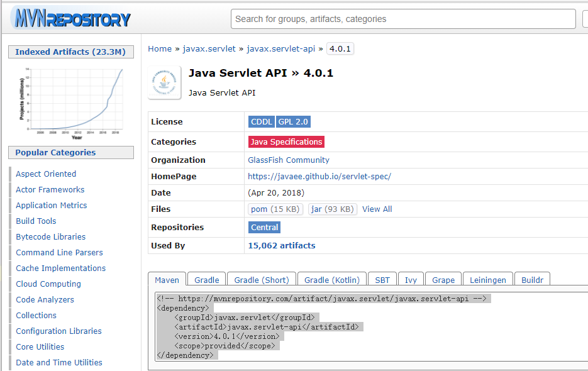Open the CDDL license page

[x=261, y=121]
